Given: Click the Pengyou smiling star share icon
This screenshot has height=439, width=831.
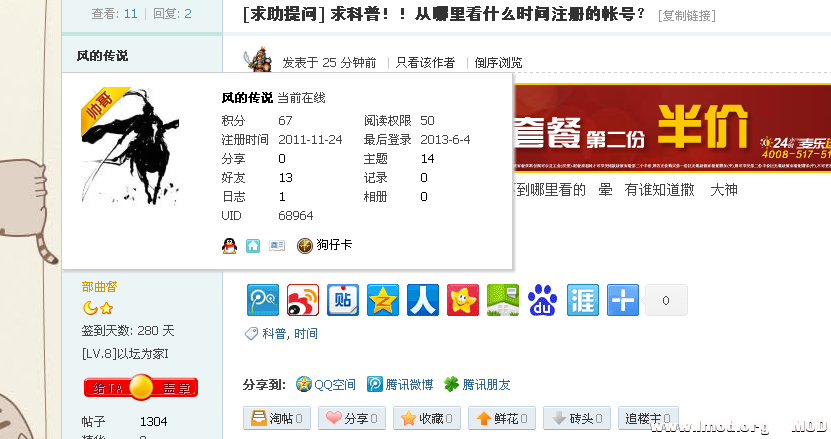Looking at the screenshot, I should click(463, 300).
